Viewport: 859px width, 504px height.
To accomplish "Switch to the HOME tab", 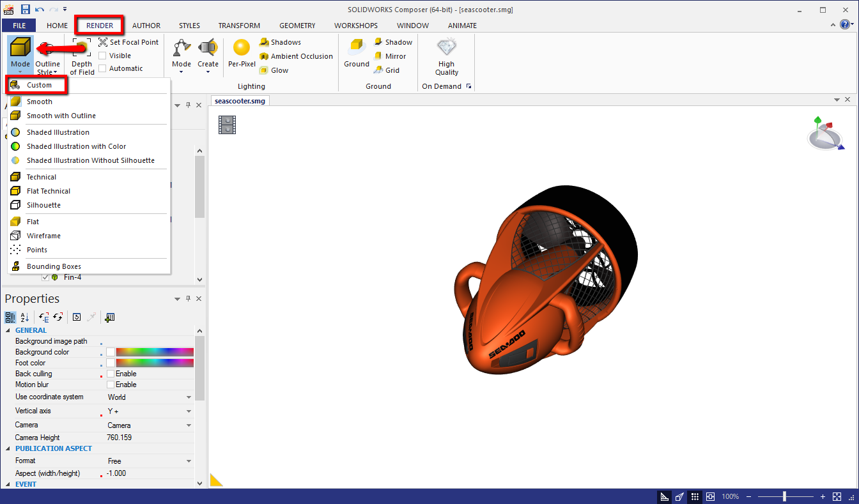I will (x=57, y=26).
